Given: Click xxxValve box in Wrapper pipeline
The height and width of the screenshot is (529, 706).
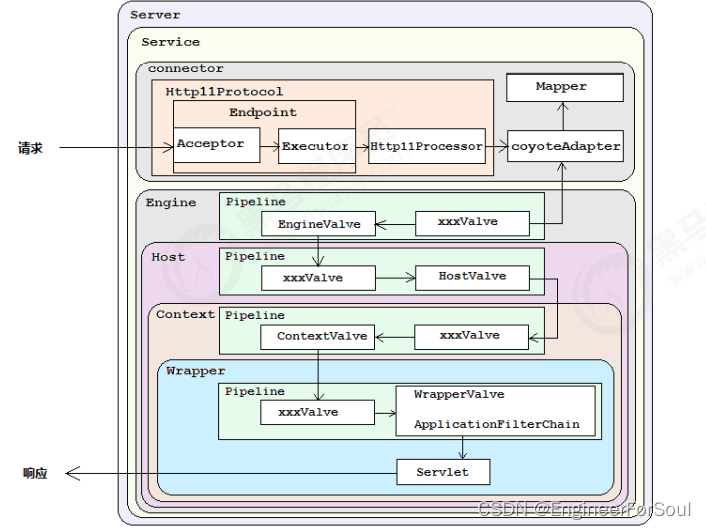Looking at the screenshot, I should click(x=317, y=412).
